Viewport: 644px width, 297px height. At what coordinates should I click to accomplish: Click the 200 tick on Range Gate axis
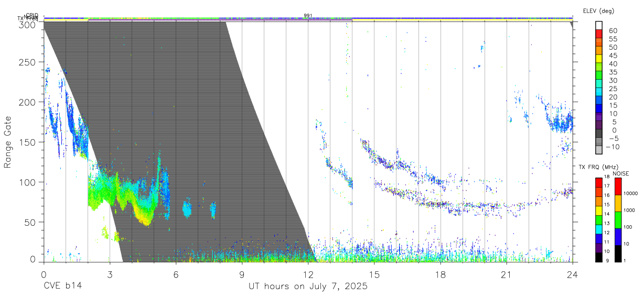coord(27,102)
